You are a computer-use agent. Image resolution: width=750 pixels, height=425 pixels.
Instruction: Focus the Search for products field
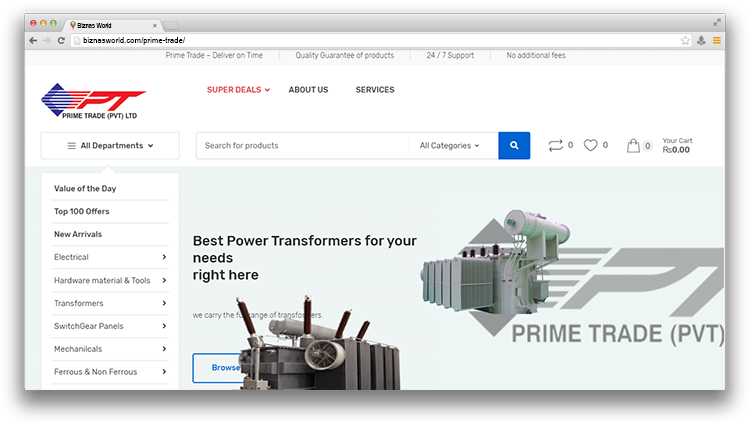[x=303, y=145]
